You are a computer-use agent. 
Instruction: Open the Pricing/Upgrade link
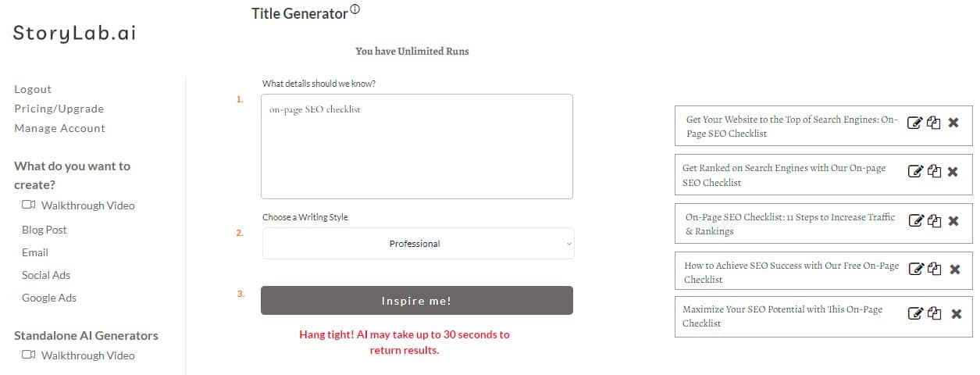59,109
